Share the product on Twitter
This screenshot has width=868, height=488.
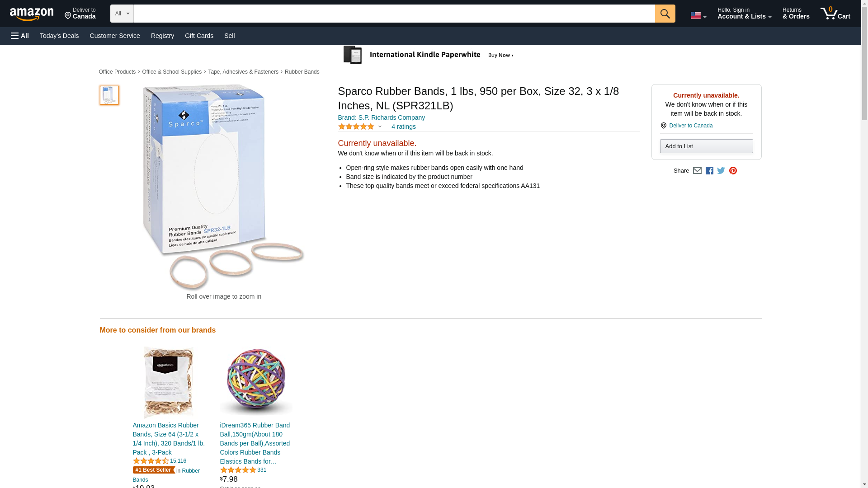(x=721, y=171)
